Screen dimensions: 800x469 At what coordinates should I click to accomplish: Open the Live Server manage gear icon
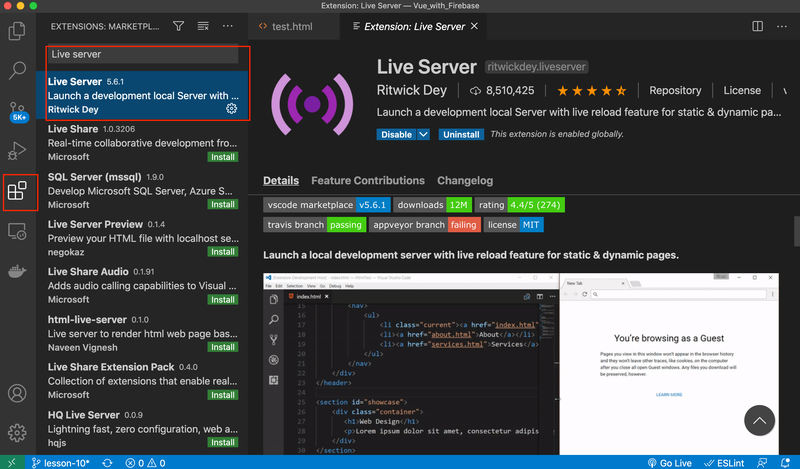pyautogui.click(x=232, y=108)
